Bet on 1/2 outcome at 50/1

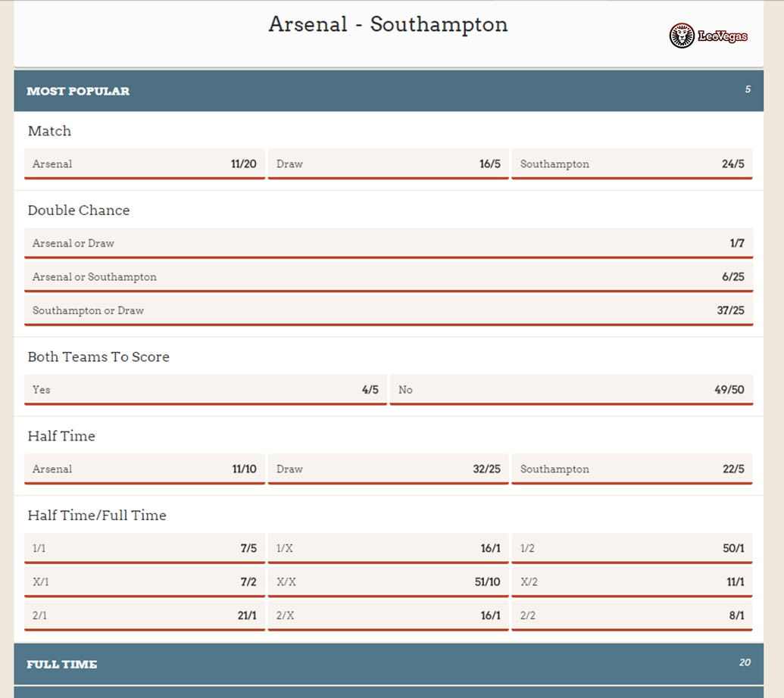coord(632,548)
